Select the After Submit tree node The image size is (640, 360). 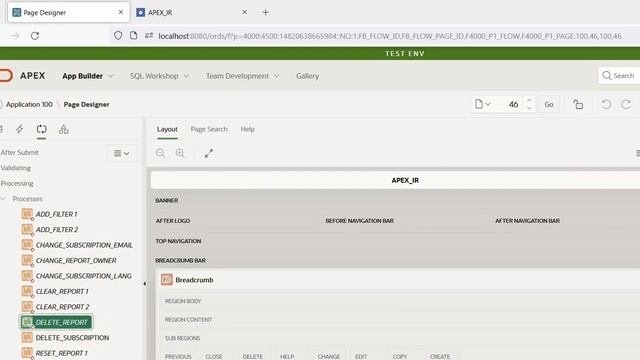tap(19, 152)
